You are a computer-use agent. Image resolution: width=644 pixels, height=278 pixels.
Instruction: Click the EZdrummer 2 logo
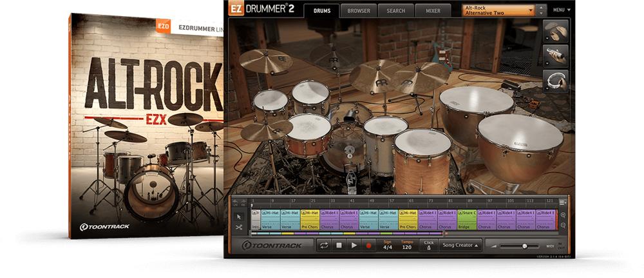click(261, 8)
